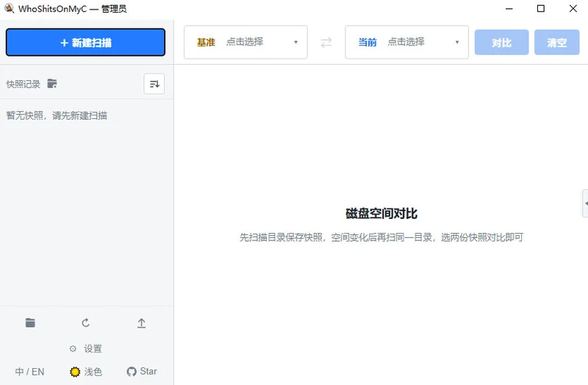The width and height of the screenshot is (588, 385).
Task: Click folder icon beside 快照记录
Action: (52, 84)
